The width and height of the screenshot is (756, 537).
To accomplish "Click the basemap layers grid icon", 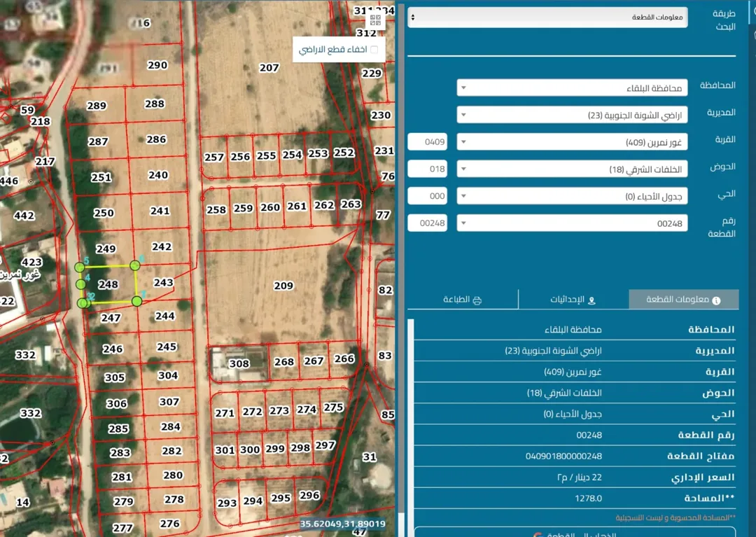I will pyautogui.click(x=375, y=20).
